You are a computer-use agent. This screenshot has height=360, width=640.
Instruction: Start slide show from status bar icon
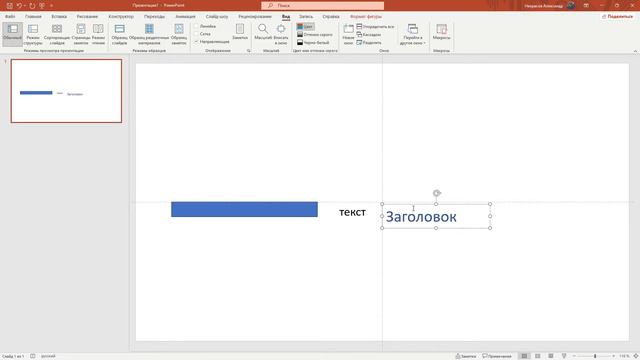point(564,356)
